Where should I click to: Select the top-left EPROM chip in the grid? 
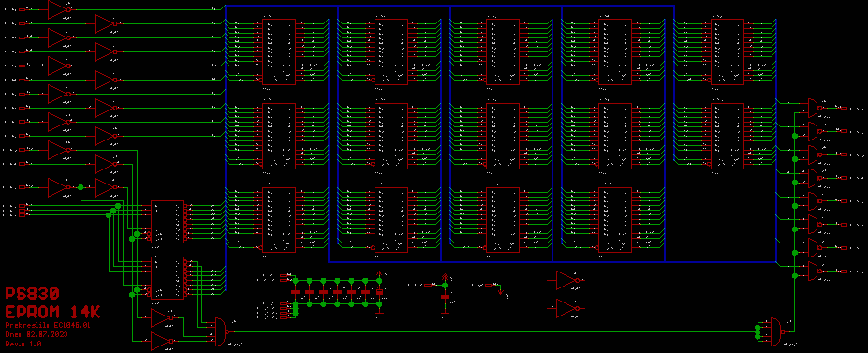click(279, 51)
